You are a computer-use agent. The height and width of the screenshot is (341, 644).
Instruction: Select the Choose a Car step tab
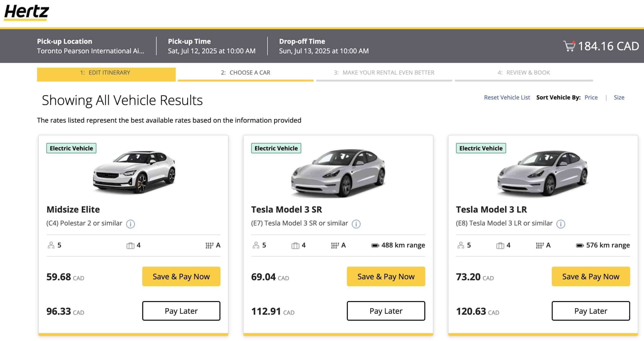click(x=246, y=73)
